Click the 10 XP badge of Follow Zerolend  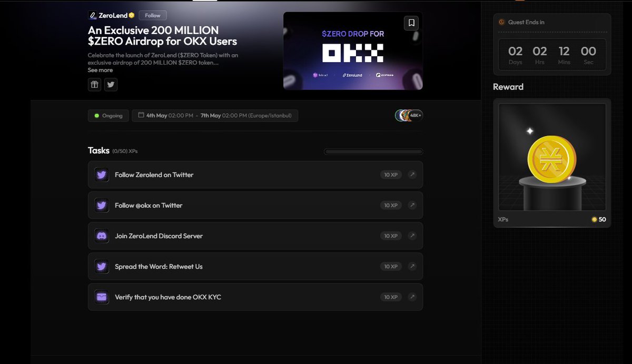pyautogui.click(x=391, y=175)
